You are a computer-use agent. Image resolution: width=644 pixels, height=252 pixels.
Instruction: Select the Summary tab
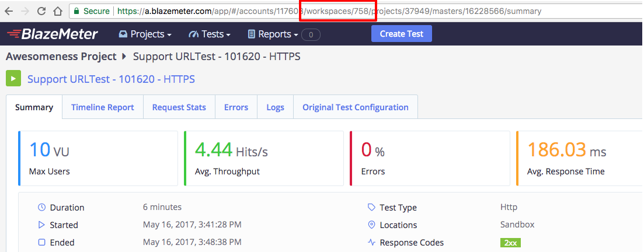point(34,107)
